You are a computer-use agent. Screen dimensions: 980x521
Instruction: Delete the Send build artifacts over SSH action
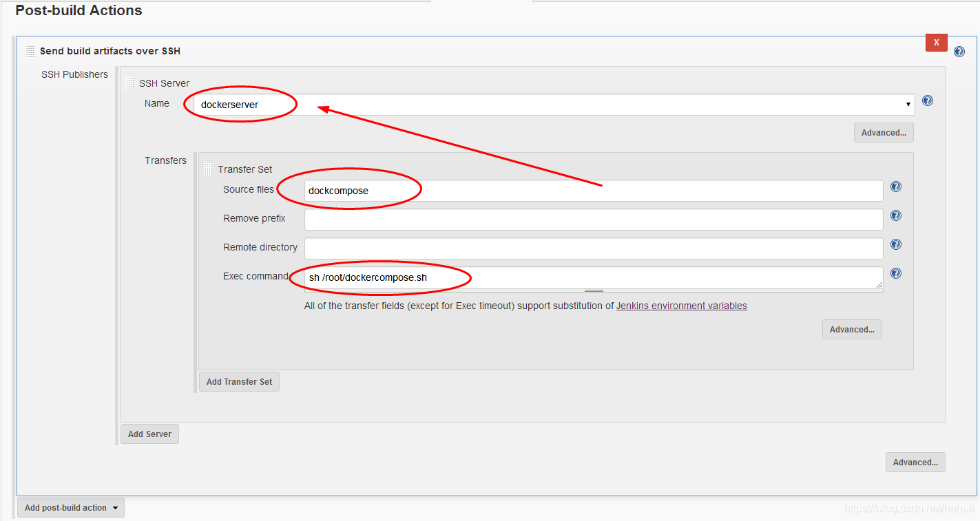[x=936, y=43]
